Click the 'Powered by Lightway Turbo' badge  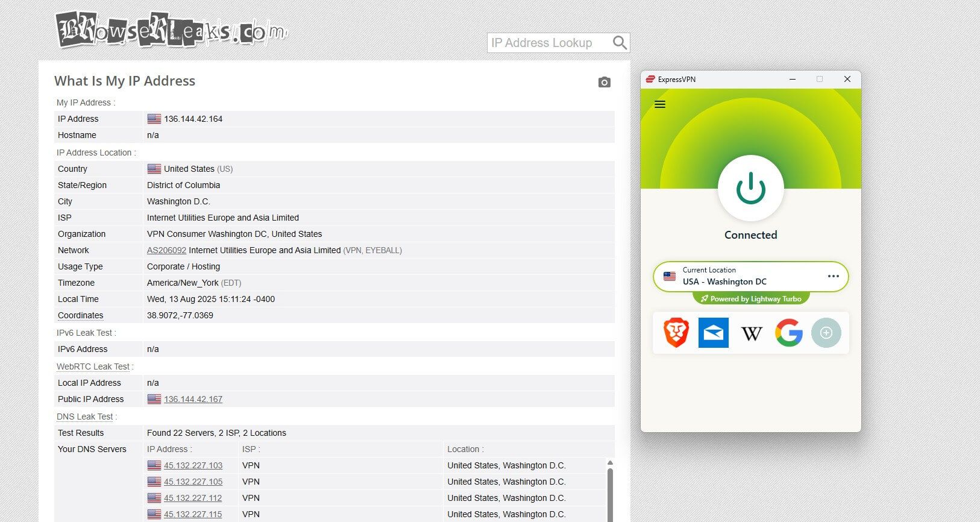click(751, 299)
